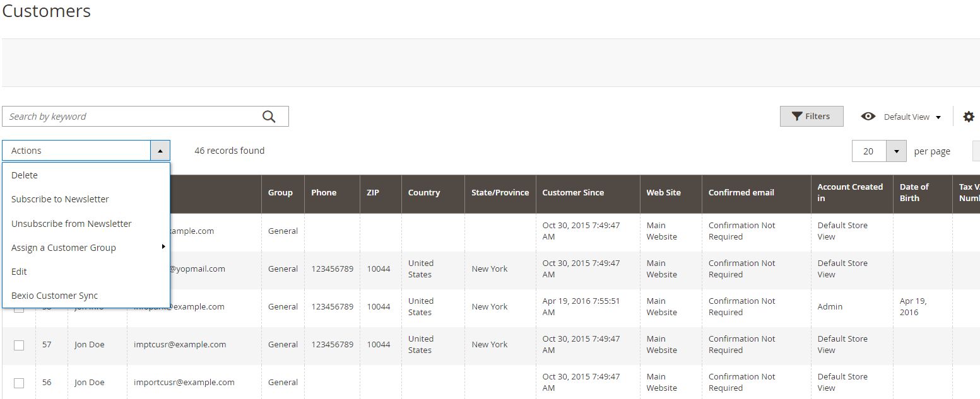This screenshot has width=980, height=399.
Task: Collapse the Actions dropdown arrow
Action: coord(160,151)
